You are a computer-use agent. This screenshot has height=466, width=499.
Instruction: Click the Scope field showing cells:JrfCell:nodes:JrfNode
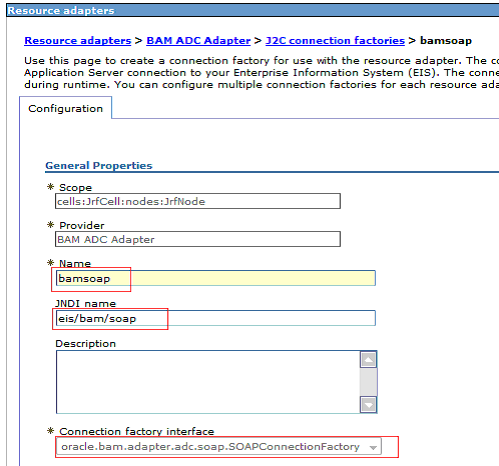[x=198, y=201]
